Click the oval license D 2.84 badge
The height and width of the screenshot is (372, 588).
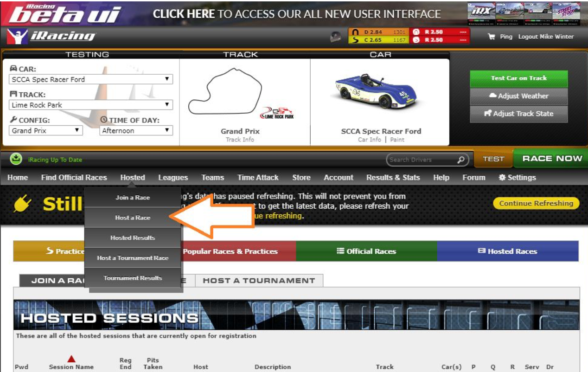point(378,32)
